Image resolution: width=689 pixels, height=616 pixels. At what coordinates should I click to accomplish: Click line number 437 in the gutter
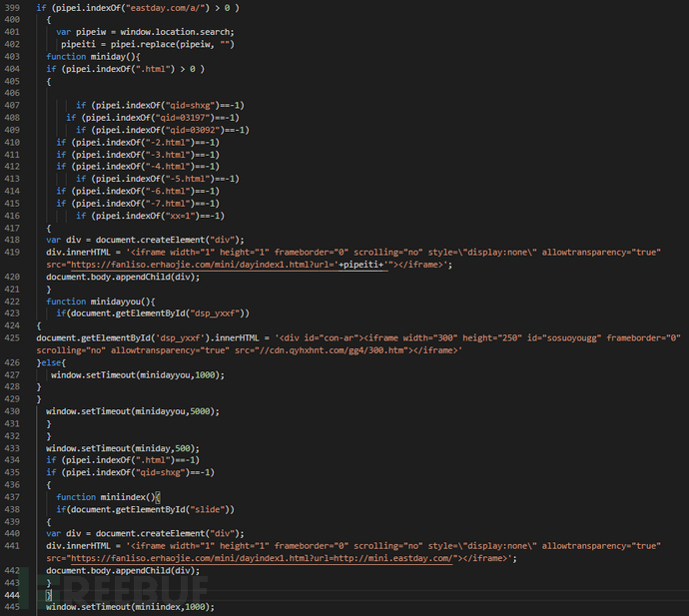pos(12,497)
